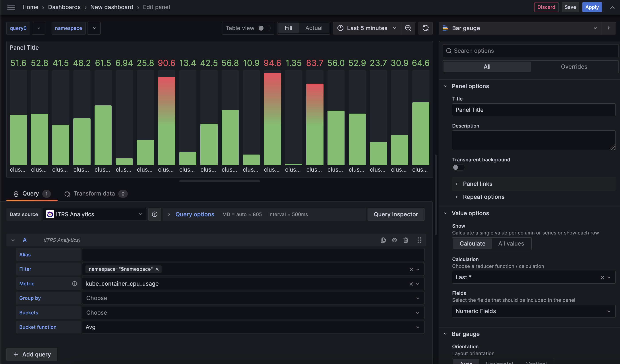Click the Metric info icon

[x=74, y=284]
